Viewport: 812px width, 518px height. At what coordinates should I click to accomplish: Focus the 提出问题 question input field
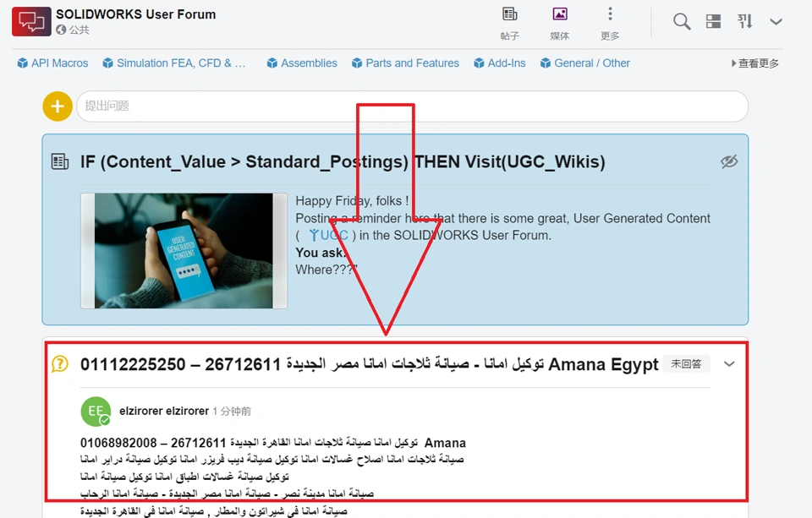412,106
